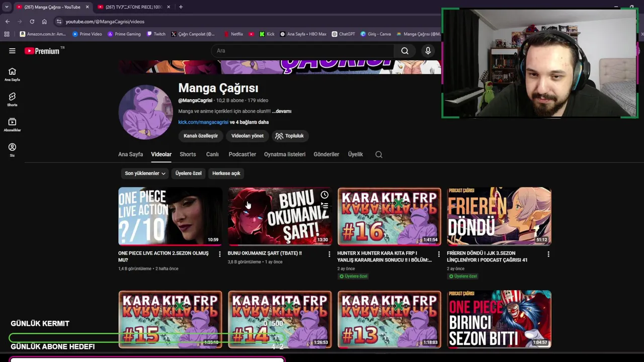Open the new tab plus button
This screenshot has height=362, width=644.
pyautogui.click(x=181, y=7)
